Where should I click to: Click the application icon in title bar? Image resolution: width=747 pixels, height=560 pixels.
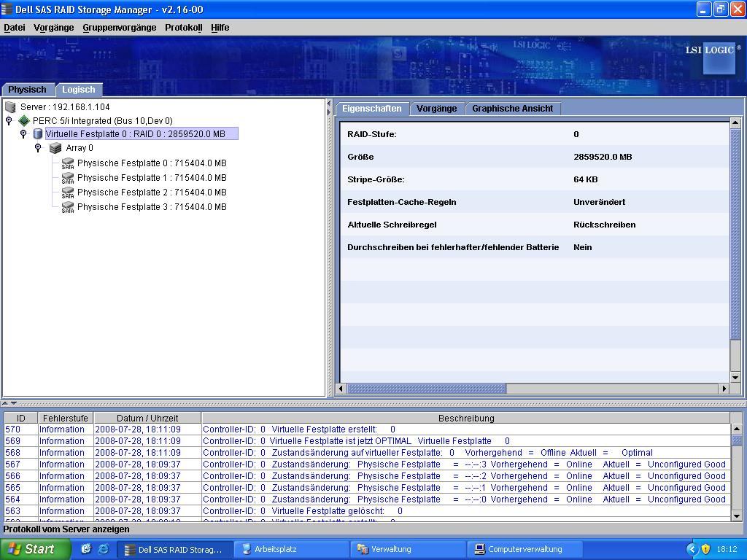click(x=7, y=9)
